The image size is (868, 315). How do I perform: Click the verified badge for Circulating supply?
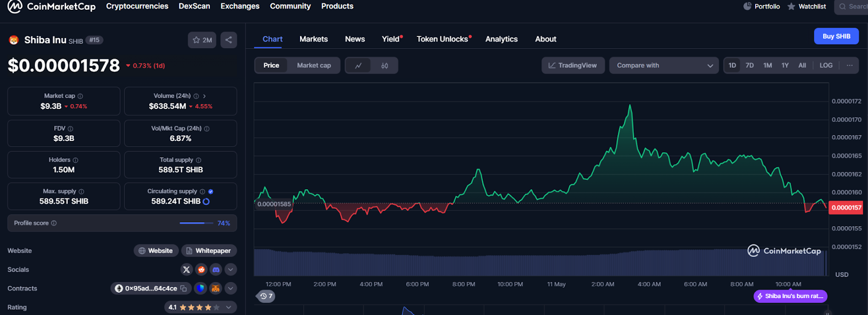coord(210,191)
